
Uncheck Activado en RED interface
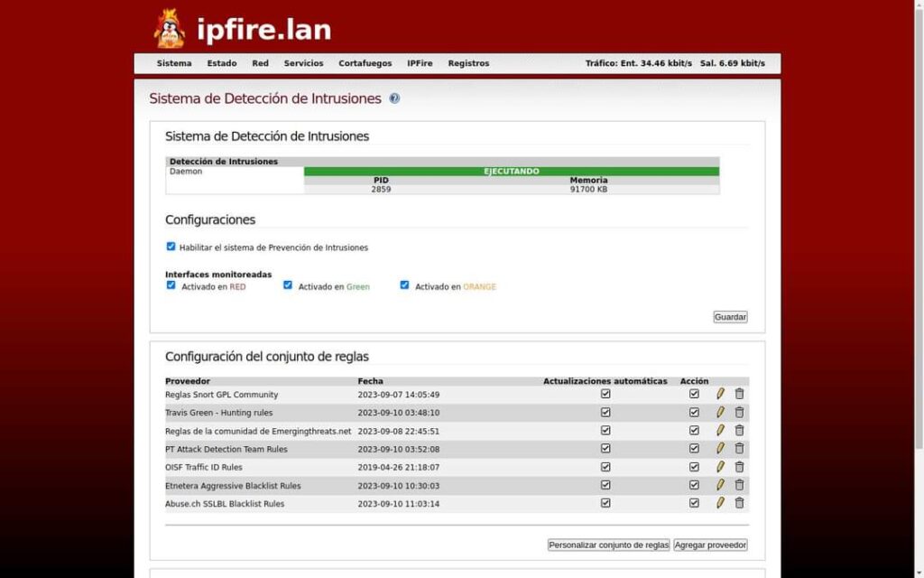171,285
